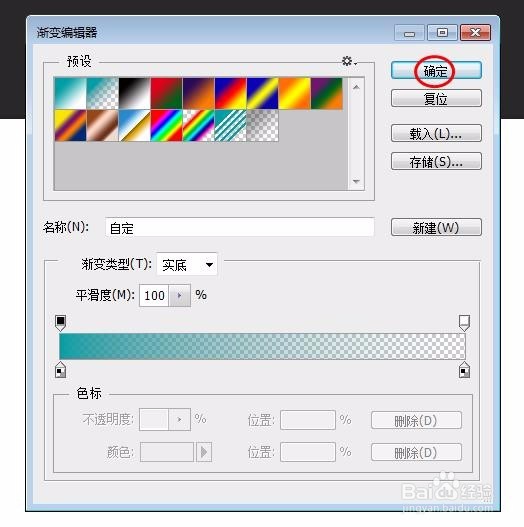524x527 pixels.
Task: Click the 存储(S)... save button
Action: point(436,162)
